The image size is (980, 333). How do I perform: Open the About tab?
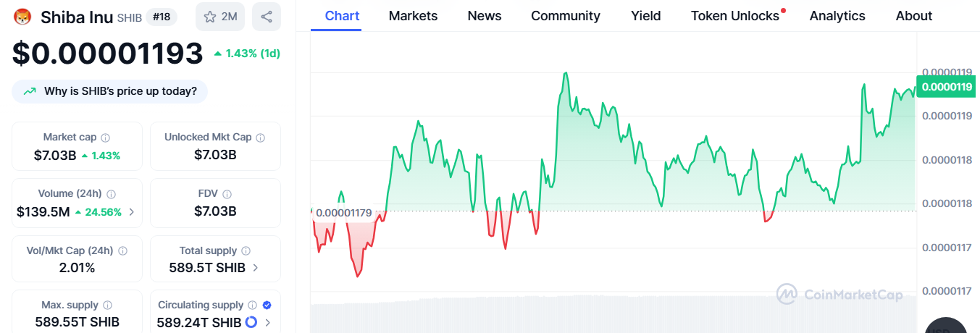(914, 16)
